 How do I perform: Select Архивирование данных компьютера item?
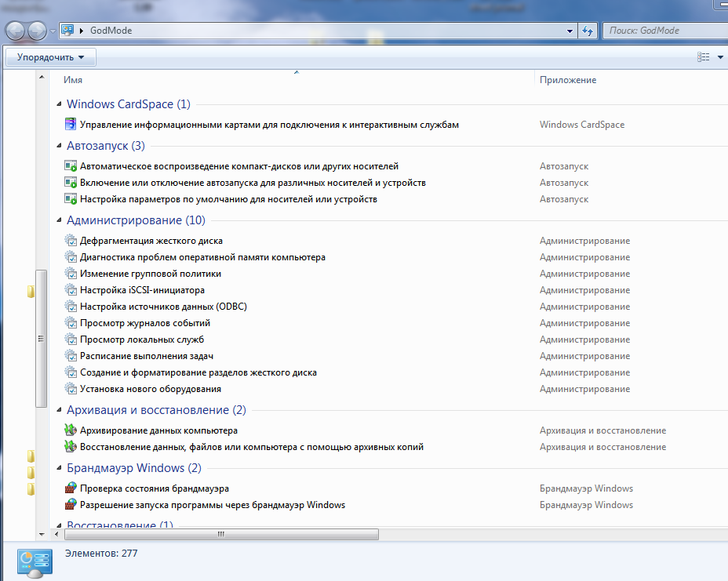158,430
